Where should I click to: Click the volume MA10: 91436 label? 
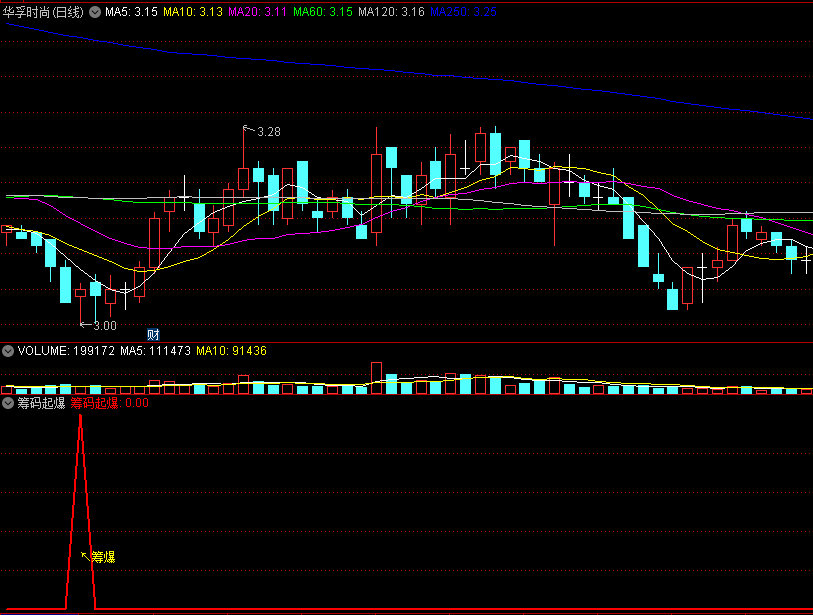(231, 351)
